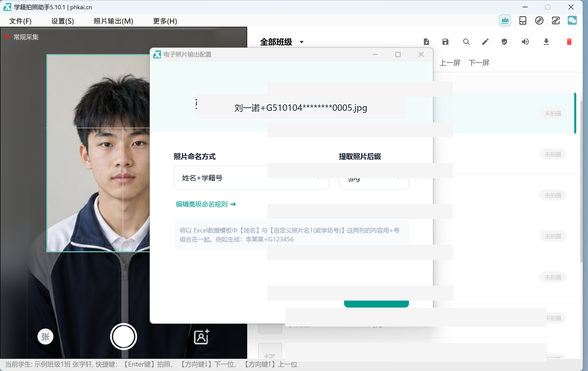Open 编辑高级命名规则 link
This screenshot has height=371, width=588.
coord(205,204)
